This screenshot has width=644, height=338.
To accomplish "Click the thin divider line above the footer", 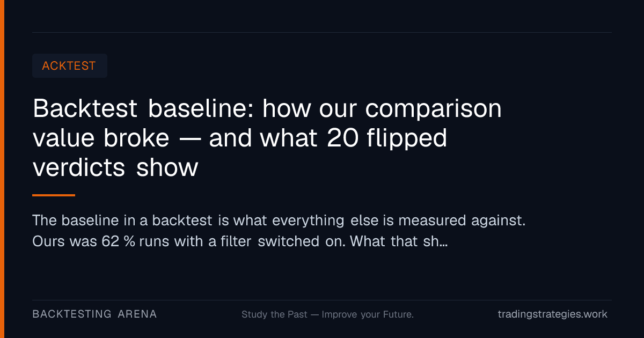I will pyautogui.click(x=322, y=300).
